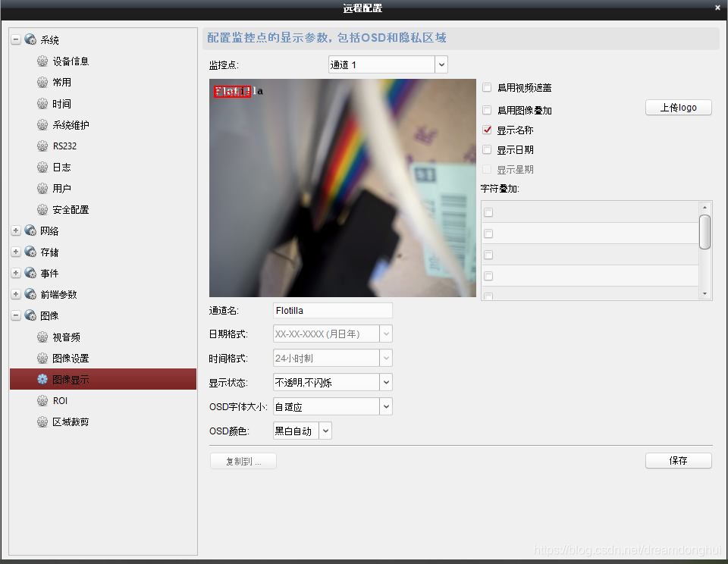Open 设备信息 settings page
Screen dimensions: 728x564
pos(71,61)
